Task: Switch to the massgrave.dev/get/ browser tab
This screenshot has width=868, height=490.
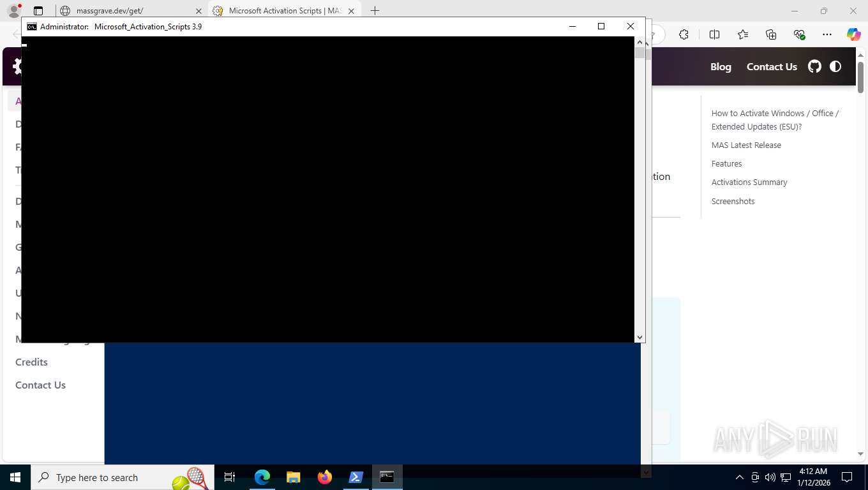Action: click(x=130, y=11)
